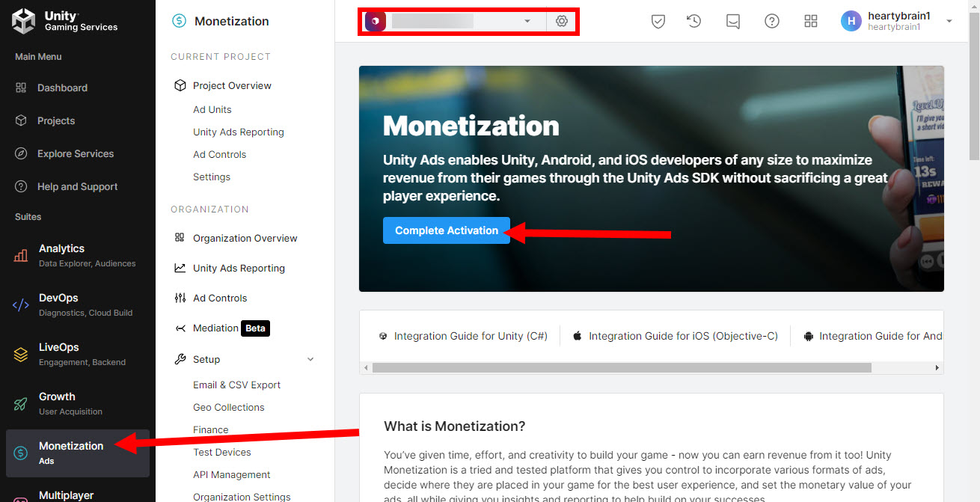This screenshot has height=502, width=980.
Task: Open Geo Collections
Action: [229, 407]
